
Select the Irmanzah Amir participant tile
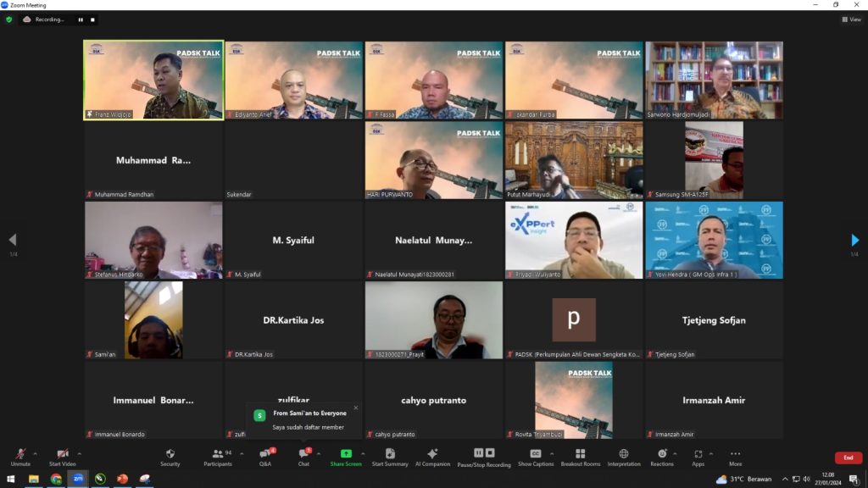coord(714,400)
